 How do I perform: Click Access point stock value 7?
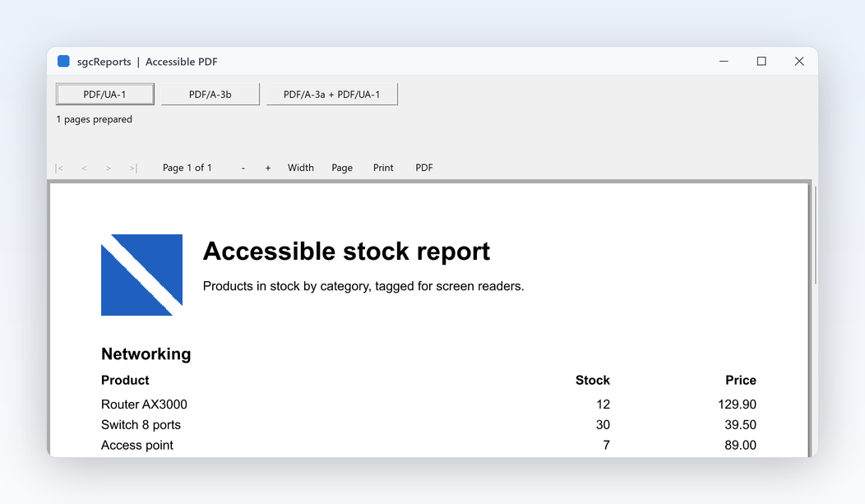606,446
